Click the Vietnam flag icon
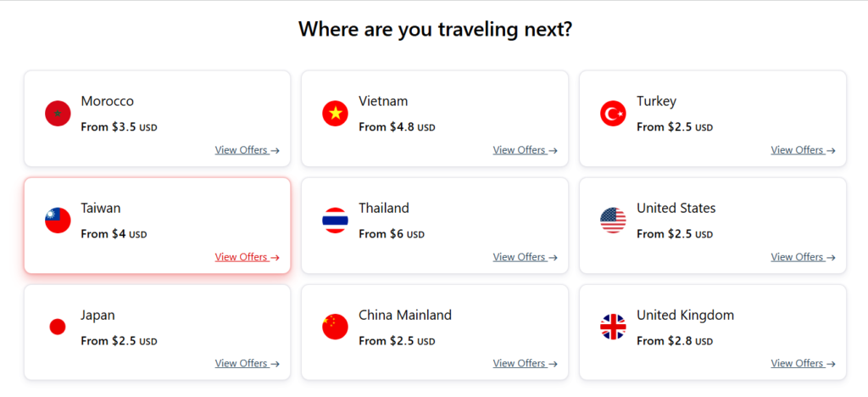 pyautogui.click(x=336, y=114)
